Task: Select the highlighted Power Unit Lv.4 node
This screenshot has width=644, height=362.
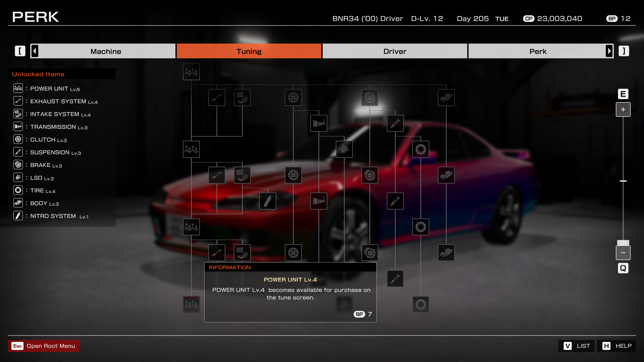Action: click(191, 304)
